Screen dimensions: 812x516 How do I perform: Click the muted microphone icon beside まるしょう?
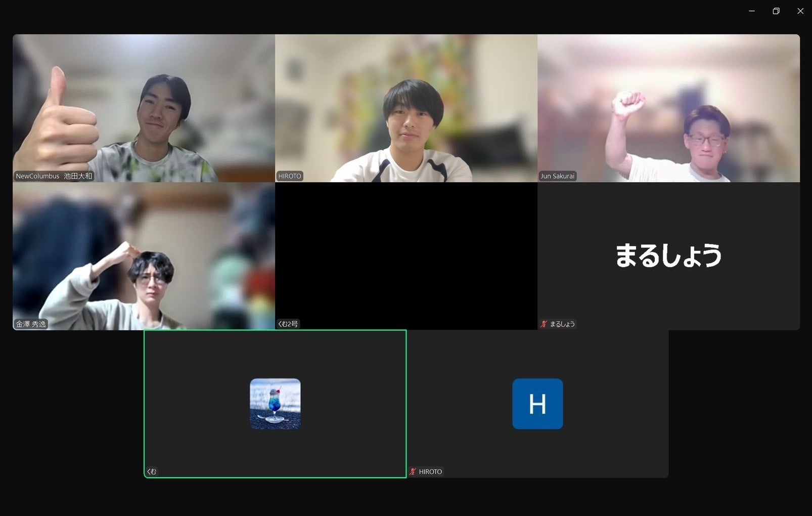point(544,324)
